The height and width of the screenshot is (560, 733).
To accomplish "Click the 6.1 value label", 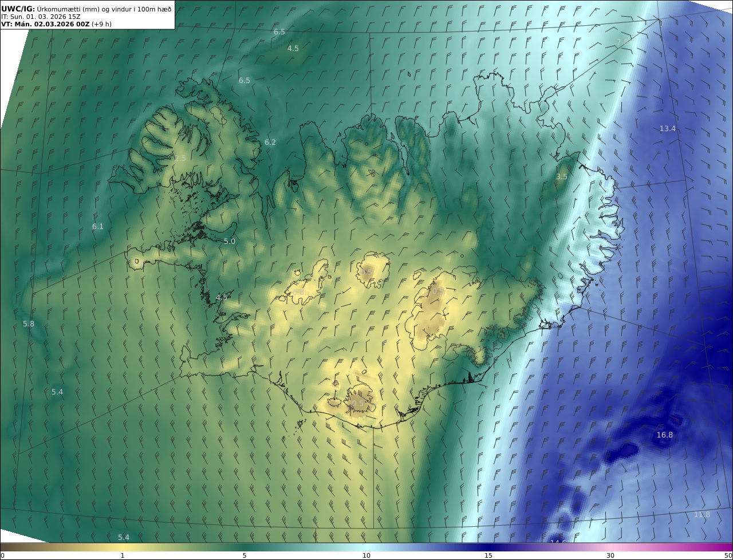I will click(98, 226).
